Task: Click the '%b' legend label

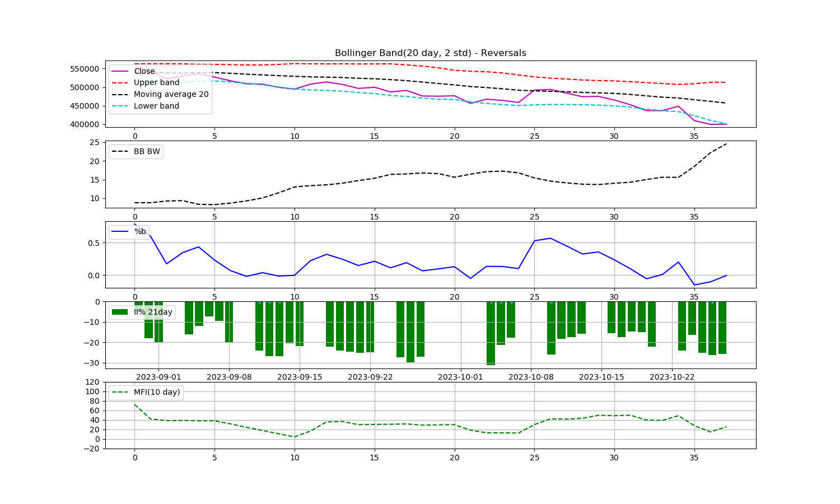Action: 140,232
